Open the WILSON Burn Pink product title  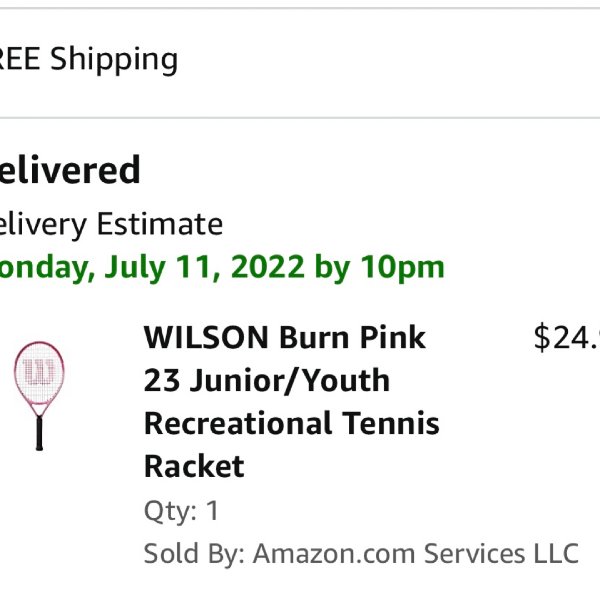[x=291, y=402]
